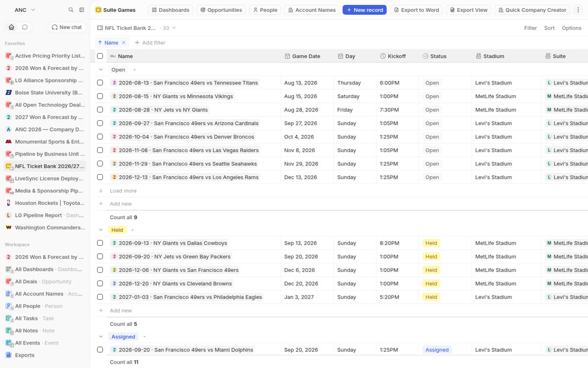Check the 49ers vs Miami Dolphins row

[x=100, y=350]
